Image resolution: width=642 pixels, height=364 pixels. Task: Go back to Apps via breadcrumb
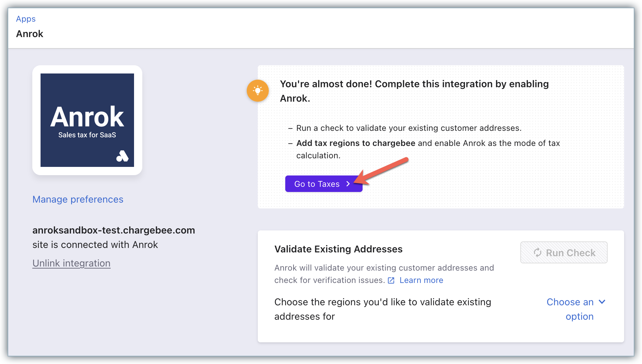coord(26,19)
